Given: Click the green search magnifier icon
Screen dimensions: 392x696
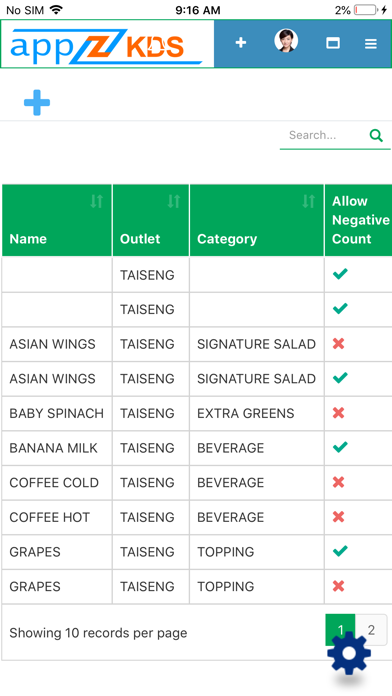Looking at the screenshot, I should click(376, 135).
